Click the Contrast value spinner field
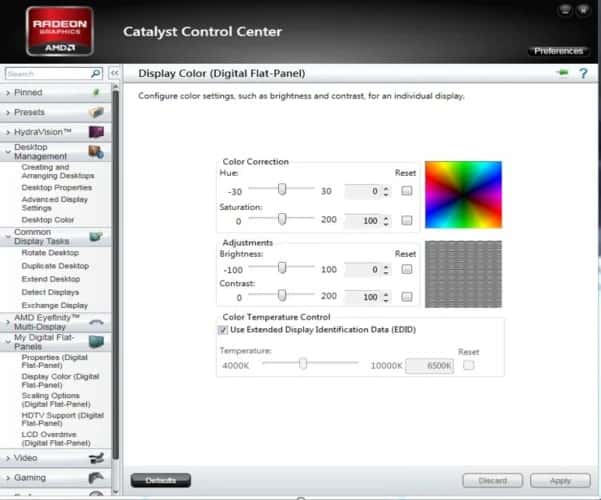 click(x=367, y=297)
